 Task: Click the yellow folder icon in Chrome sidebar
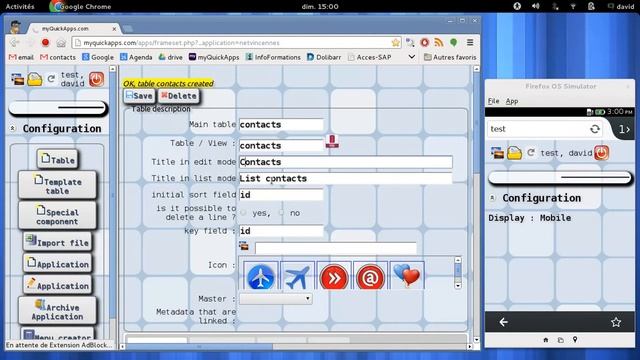click(x=35, y=79)
